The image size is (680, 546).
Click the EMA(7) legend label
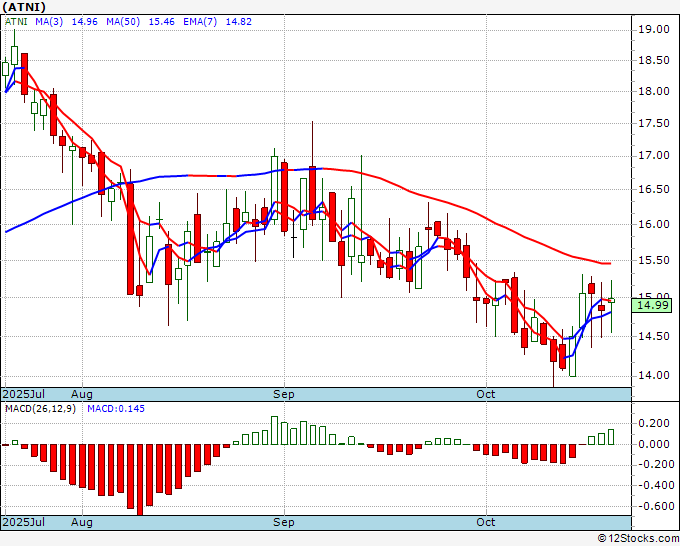[200, 22]
